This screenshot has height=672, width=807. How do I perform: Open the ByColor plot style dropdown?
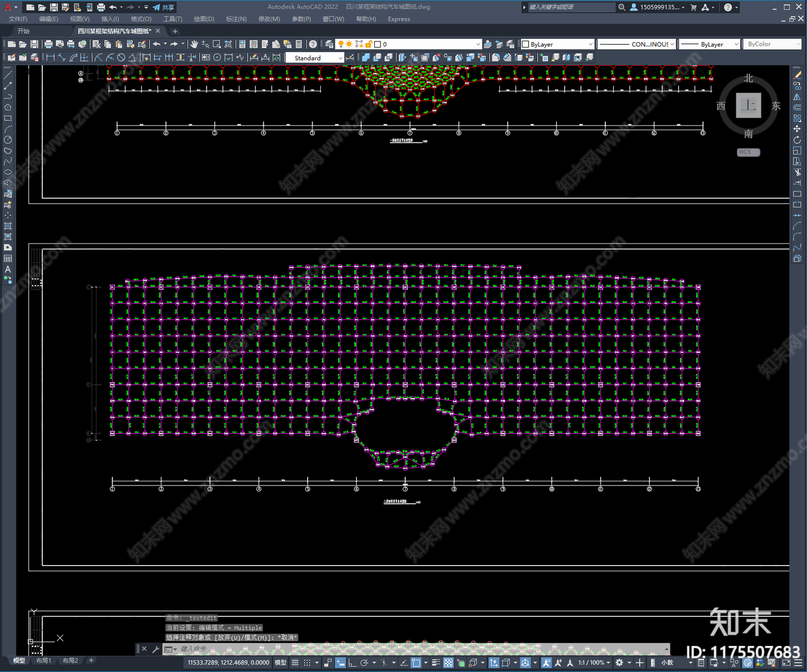[772, 44]
